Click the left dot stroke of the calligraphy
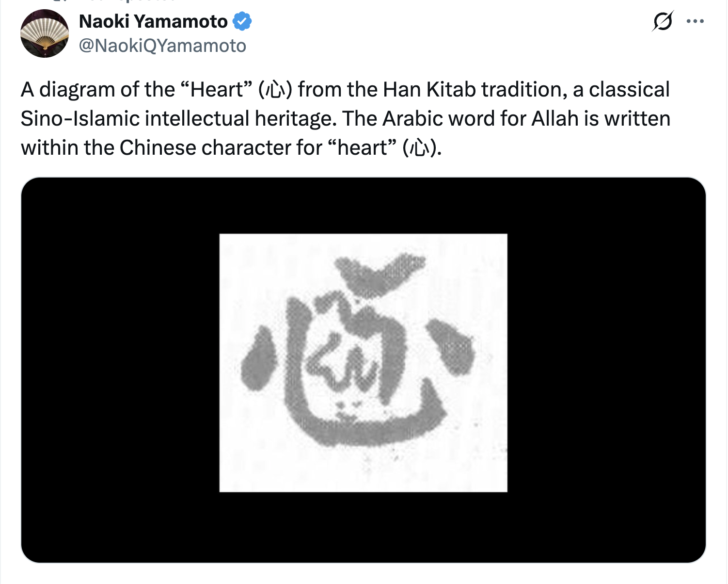This screenshot has width=728, height=584. (258, 360)
